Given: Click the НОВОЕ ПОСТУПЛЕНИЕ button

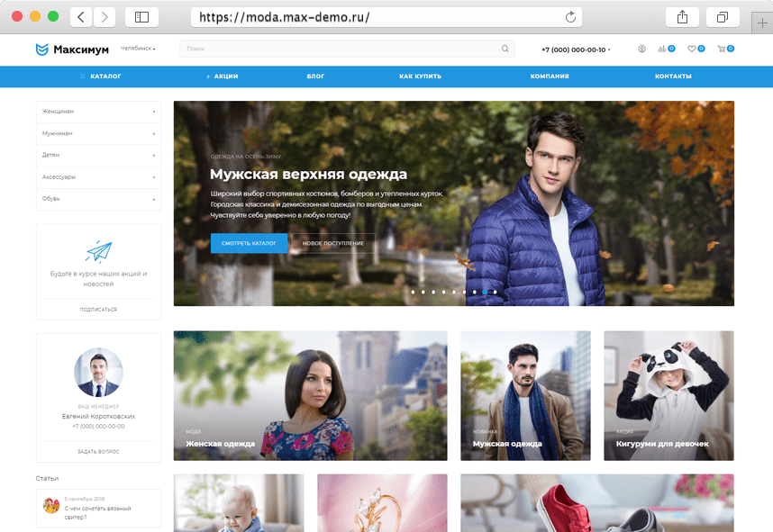Looking at the screenshot, I should pyautogui.click(x=333, y=243).
